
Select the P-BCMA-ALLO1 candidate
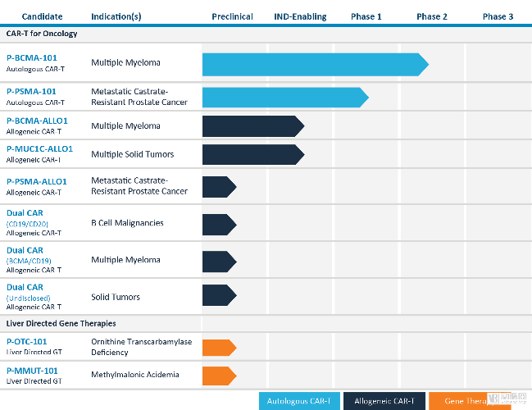pyautogui.click(x=37, y=121)
